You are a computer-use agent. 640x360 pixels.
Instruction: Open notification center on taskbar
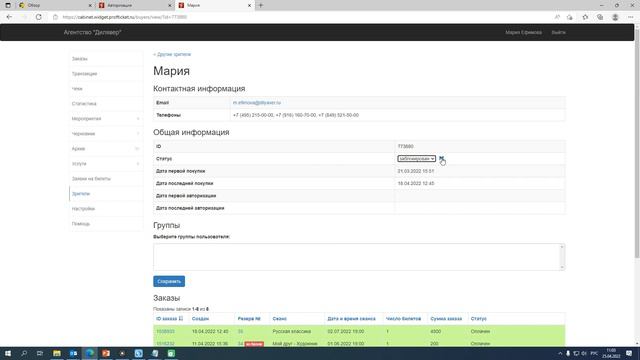[x=629, y=353]
